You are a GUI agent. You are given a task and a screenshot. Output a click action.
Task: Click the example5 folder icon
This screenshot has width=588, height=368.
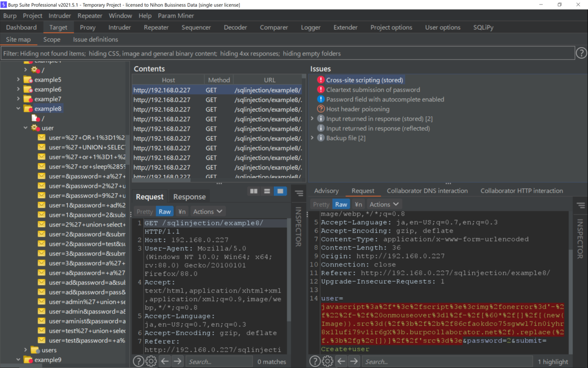[28, 79]
